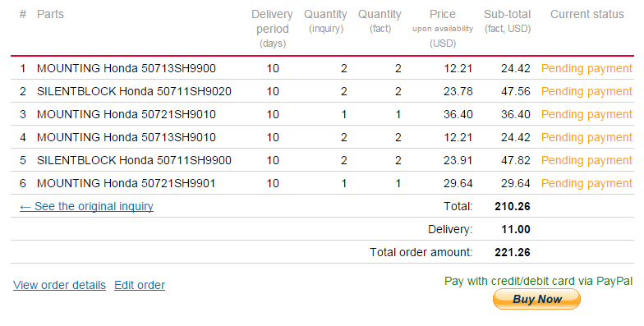Open the View order details link
Image resolution: width=644 pixels, height=326 pixels.
click(59, 285)
